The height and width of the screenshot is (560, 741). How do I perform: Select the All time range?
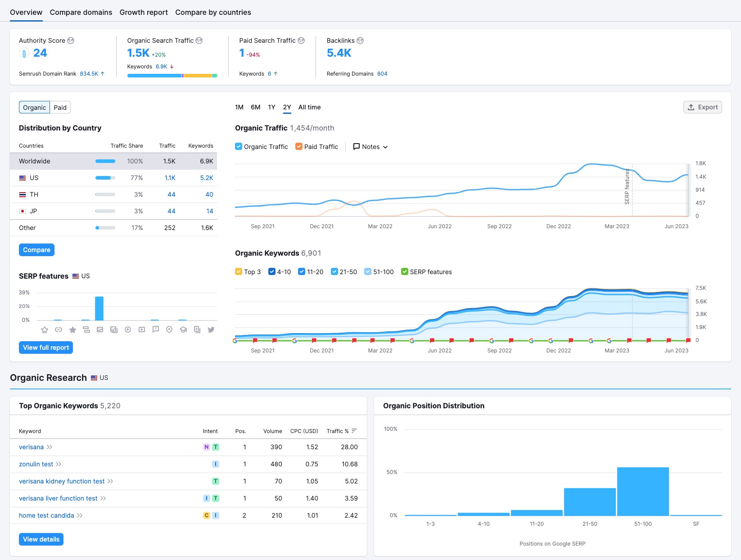(310, 107)
